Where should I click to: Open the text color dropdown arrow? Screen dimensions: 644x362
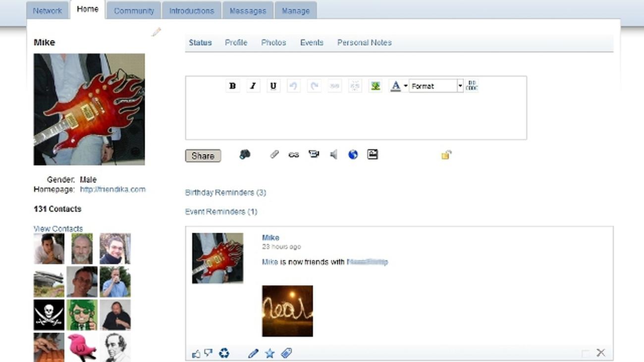[x=405, y=86]
